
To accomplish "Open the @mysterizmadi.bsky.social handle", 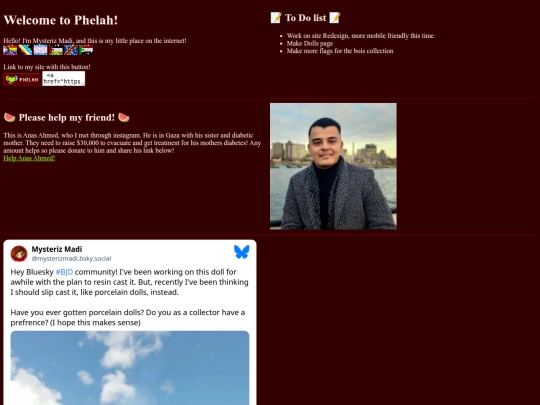I will [71, 259].
